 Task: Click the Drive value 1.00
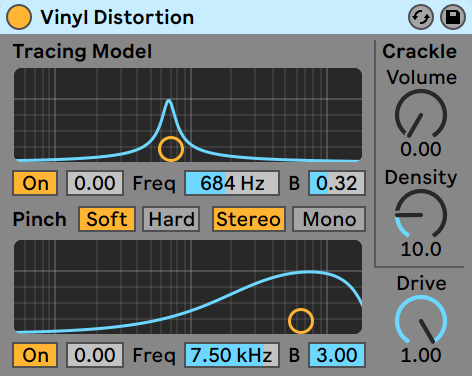(x=421, y=355)
